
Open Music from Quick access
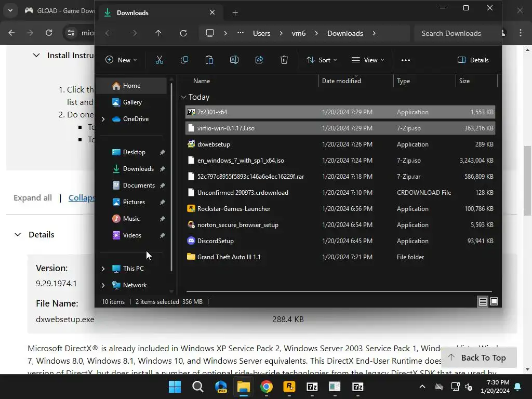[132, 219]
